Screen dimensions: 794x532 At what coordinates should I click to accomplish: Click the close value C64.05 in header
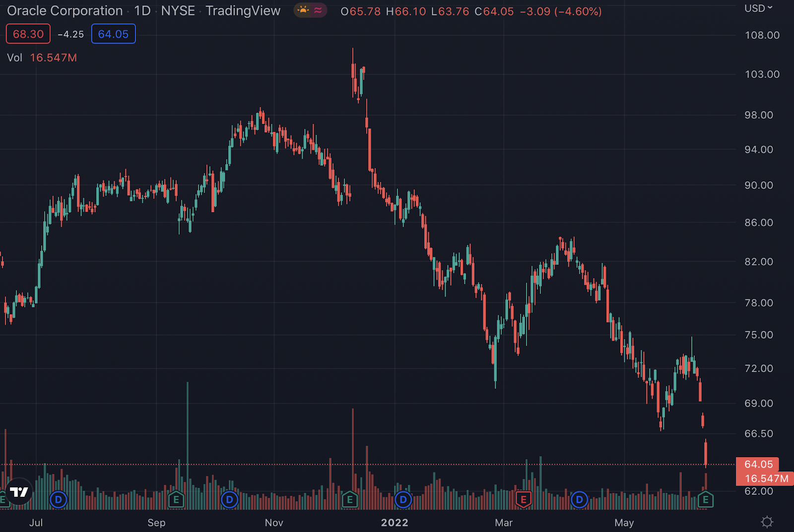coord(494,11)
